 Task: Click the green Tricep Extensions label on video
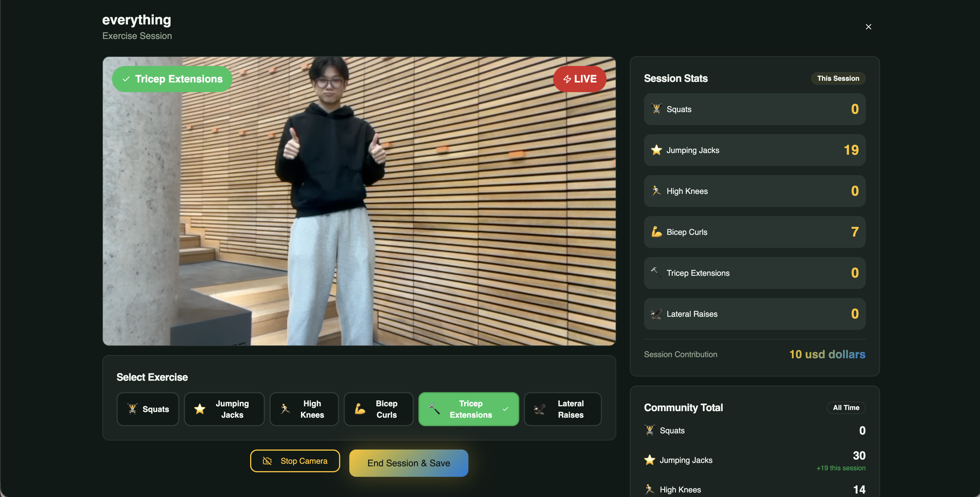[x=172, y=79]
